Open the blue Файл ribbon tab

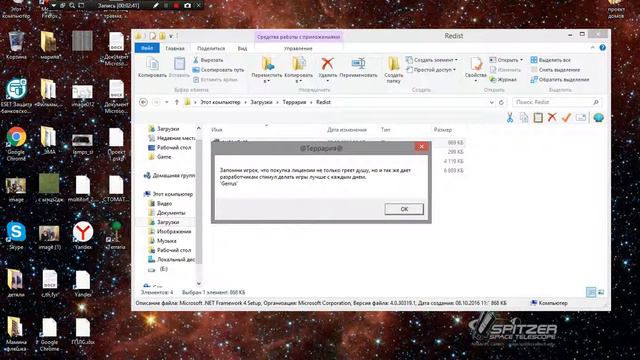click(x=147, y=48)
